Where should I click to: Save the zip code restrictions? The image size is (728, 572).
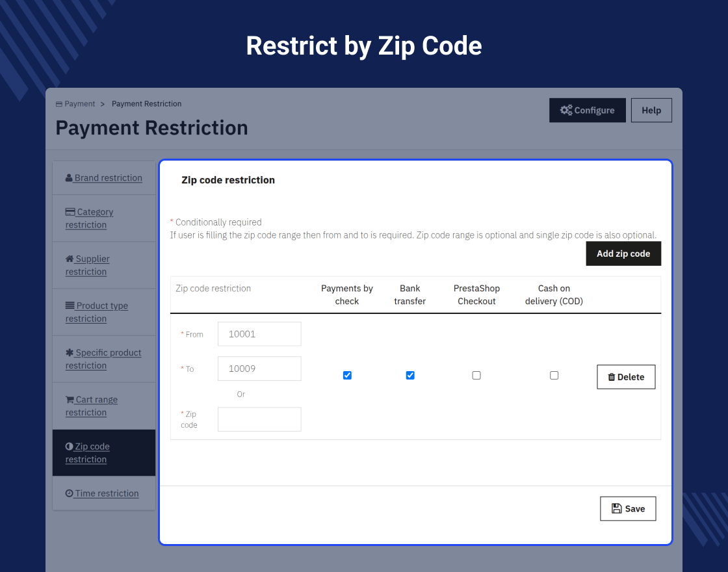[628, 508]
